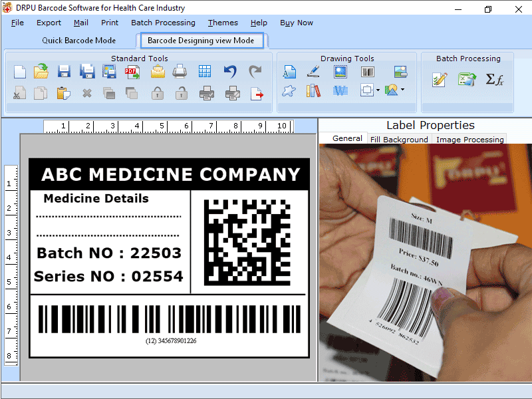The width and height of the screenshot is (532, 399).
Task: Click the open padlock unlock icon
Action: pos(182,93)
